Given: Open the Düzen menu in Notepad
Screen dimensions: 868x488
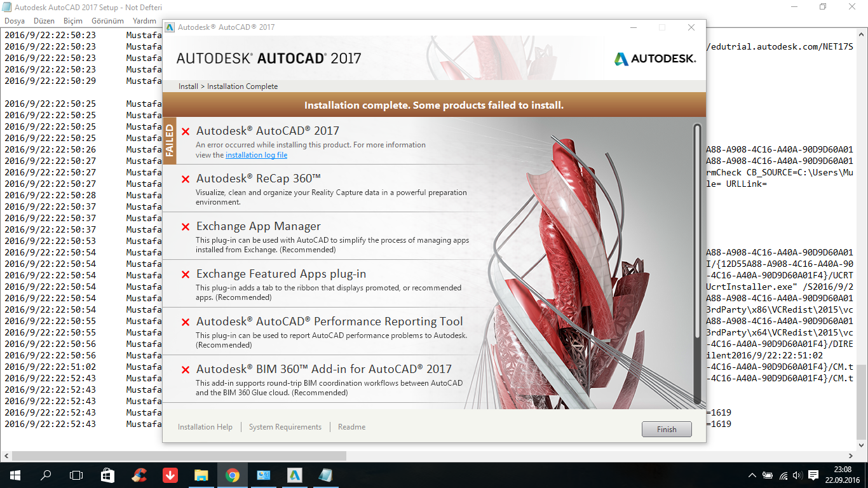Looking at the screenshot, I should pos(44,21).
